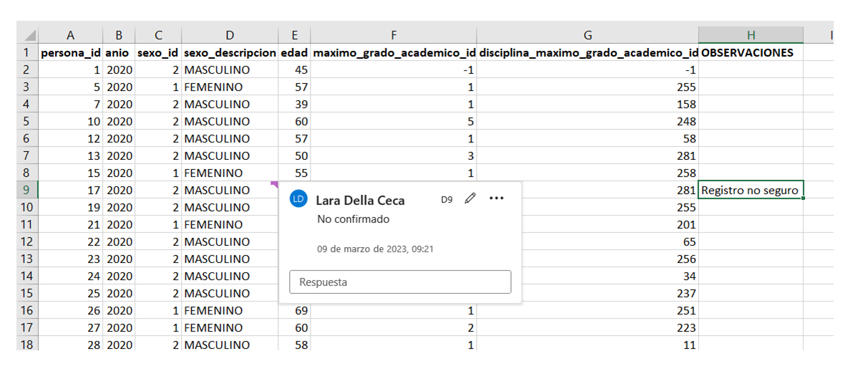Click the Lara Della Ceca author name
Screen dimensions: 868x379
click(x=360, y=201)
